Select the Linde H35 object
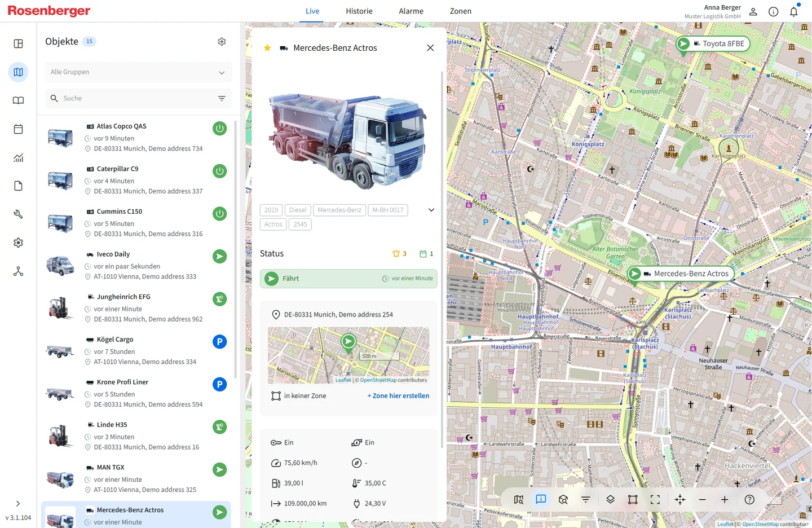This screenshot has width=812, height=528. click(136, 435)
